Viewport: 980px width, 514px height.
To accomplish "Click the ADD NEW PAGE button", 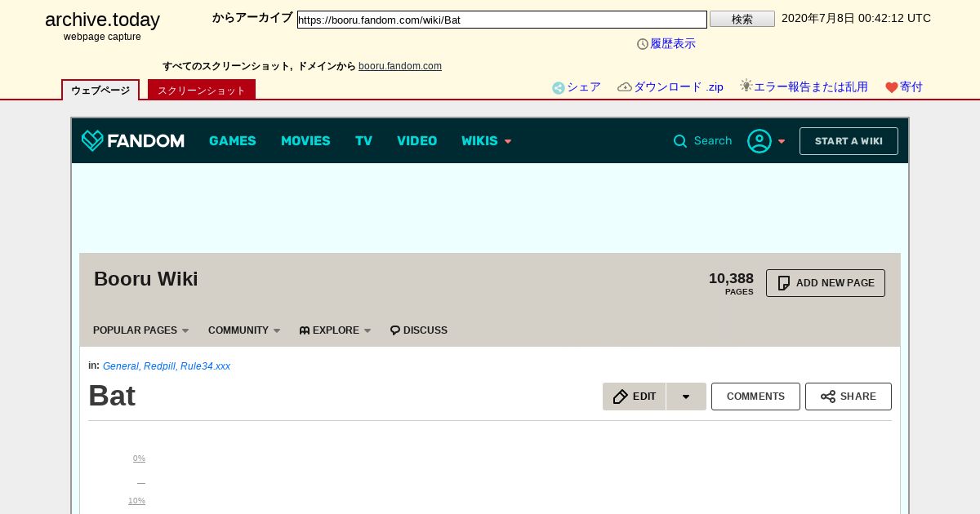I will tap(825, 283).
